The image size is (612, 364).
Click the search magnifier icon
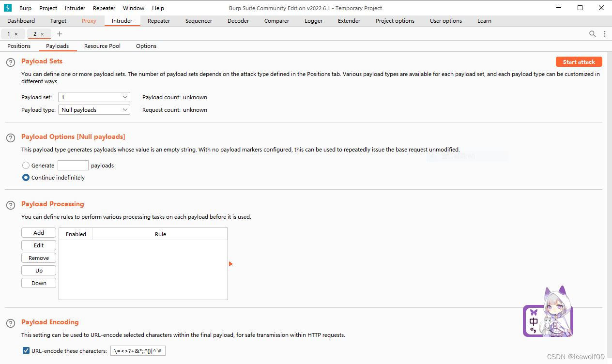(x=592, y=34)
